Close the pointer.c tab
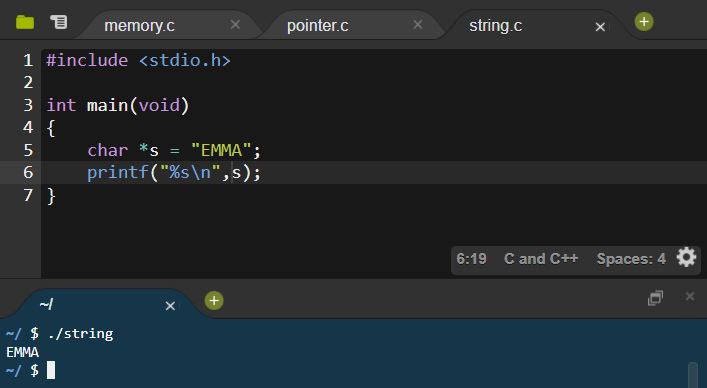Screen dimensions: 707x388 tap(418, 24)
